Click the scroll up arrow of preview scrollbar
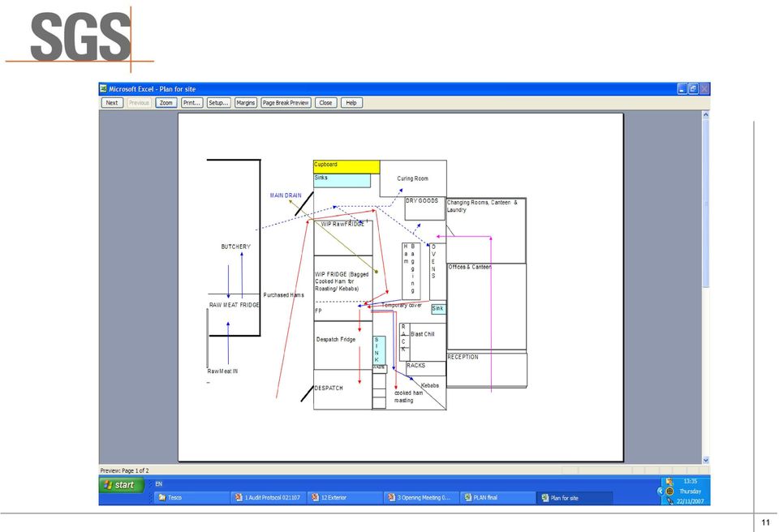Viewport: 779px width, 532px height. point(705,114)
